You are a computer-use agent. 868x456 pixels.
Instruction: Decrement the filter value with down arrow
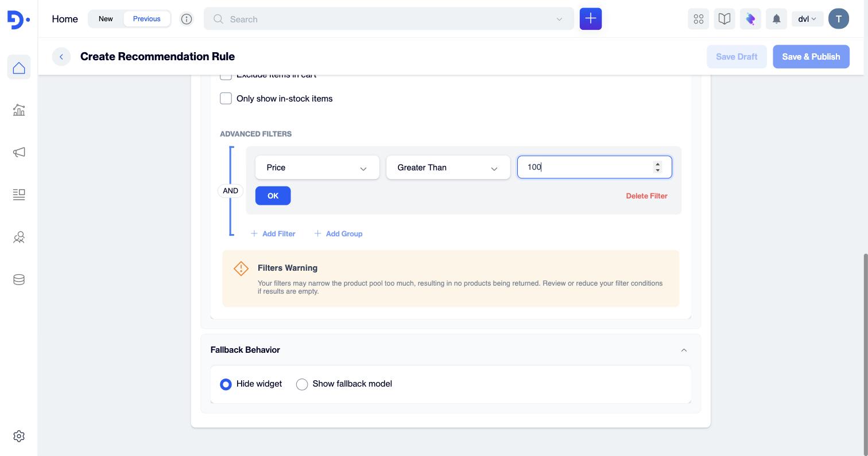(658, 170)
